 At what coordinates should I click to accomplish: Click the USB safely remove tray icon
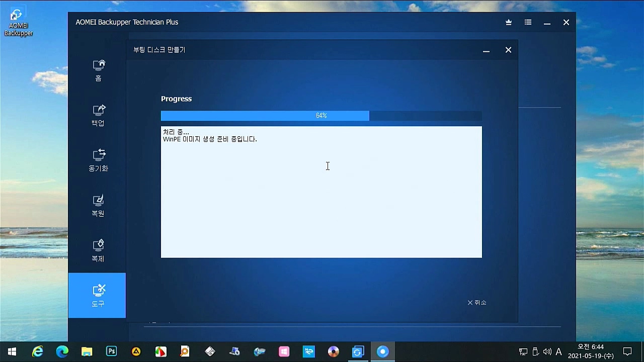coord(535,351)
